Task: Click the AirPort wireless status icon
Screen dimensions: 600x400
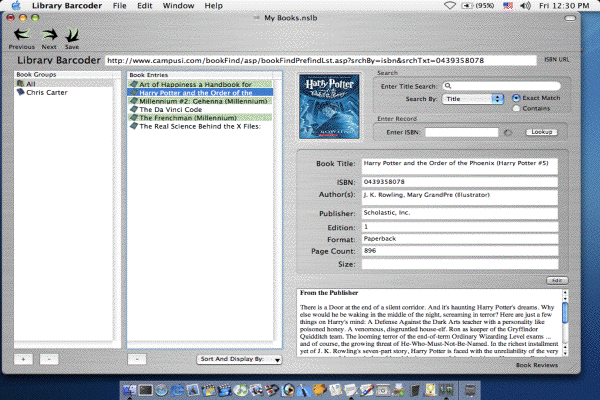Action: coord(449,5)
